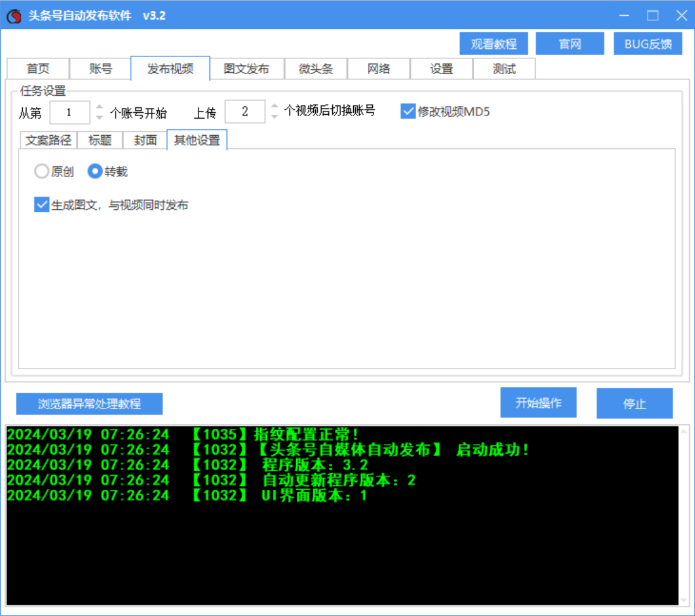Click the log line 启动成功
This screenshot has width=695, height=616.
(x=268, y=450)
